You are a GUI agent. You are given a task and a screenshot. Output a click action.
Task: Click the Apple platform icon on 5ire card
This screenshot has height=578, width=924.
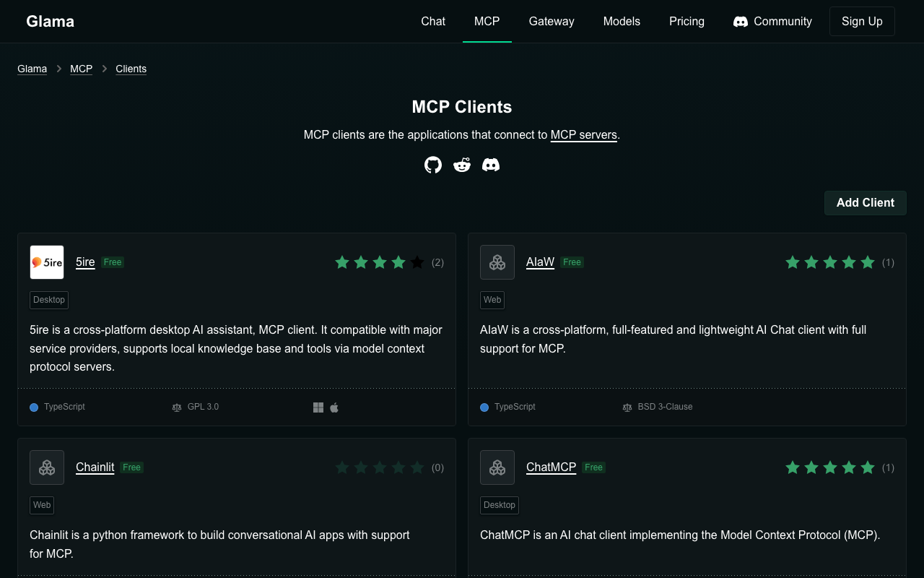click(334, 407)
